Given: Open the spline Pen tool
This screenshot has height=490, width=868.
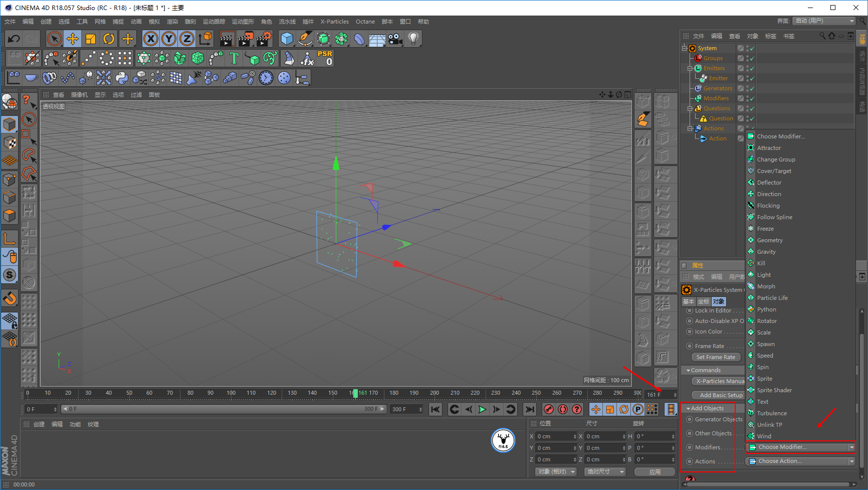Looking at the screenshot, I should (x=305, y=39).
